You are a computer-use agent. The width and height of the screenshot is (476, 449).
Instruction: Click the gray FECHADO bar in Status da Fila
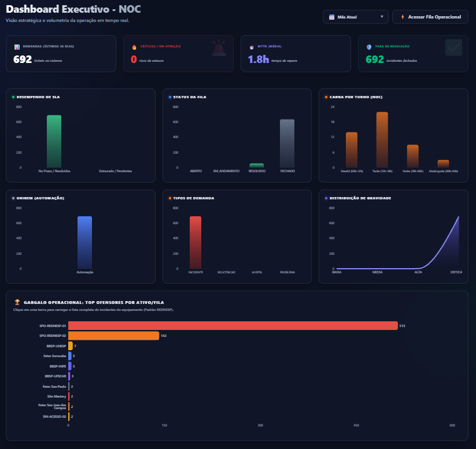click(287, 143)
